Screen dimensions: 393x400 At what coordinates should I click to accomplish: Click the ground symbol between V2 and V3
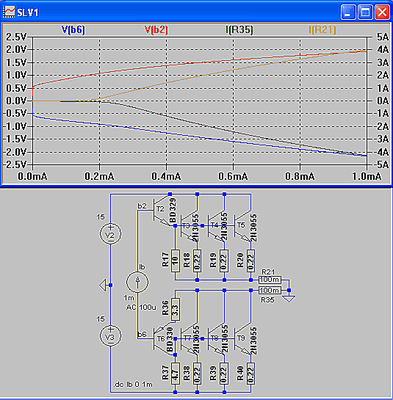(103, 285)
